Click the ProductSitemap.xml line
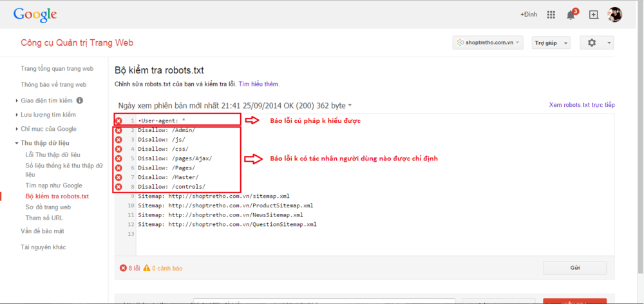 pyautogui.click(x=226, y=206)
